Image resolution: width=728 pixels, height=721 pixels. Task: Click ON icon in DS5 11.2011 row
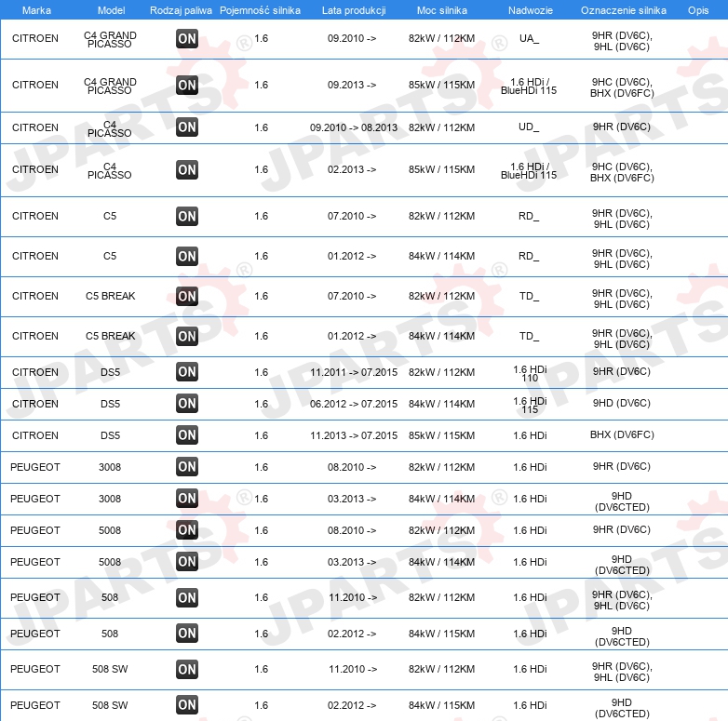(x=187, y=371)
